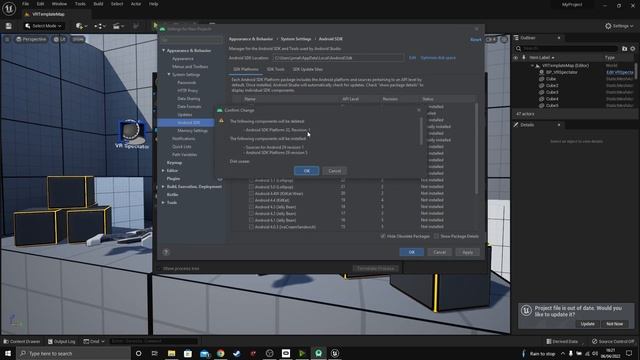The image size is (640, 360).
Task: Click the help question mark icon
Action: (x=166, y=252)
